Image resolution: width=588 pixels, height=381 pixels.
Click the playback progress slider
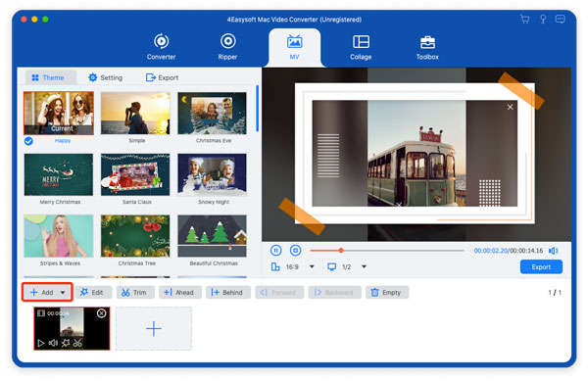pyautogui.click(x=387, y=251)
